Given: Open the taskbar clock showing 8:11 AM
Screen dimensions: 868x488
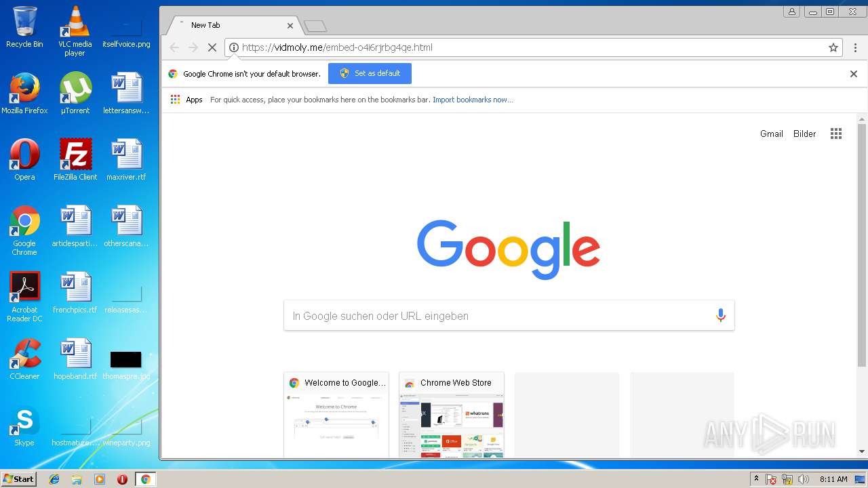Looking at the screenshot, I should [x=833, y=479].
